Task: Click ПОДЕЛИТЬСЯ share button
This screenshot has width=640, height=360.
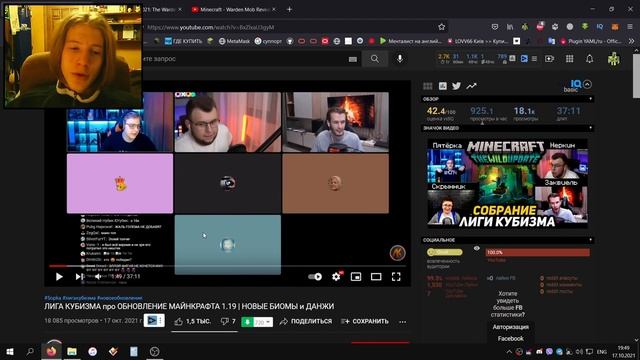Action: coord(306,322)
